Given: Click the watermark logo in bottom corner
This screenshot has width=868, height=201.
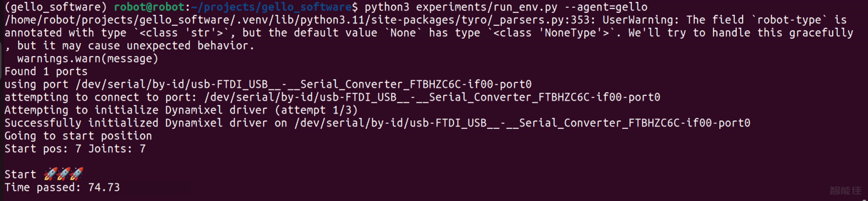Looking at the screenshot, I should coord(845,191).
